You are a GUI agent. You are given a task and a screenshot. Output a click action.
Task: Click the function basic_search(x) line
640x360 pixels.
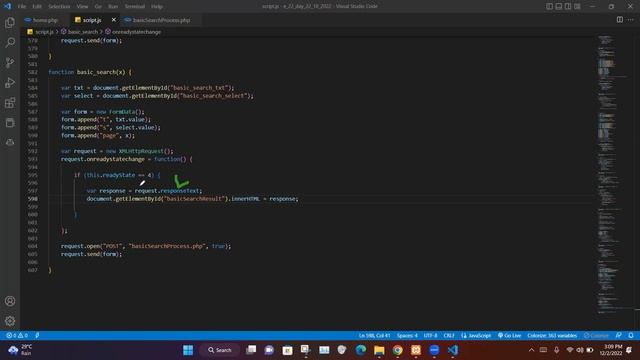pyautogui.click(x=90, y=72)
